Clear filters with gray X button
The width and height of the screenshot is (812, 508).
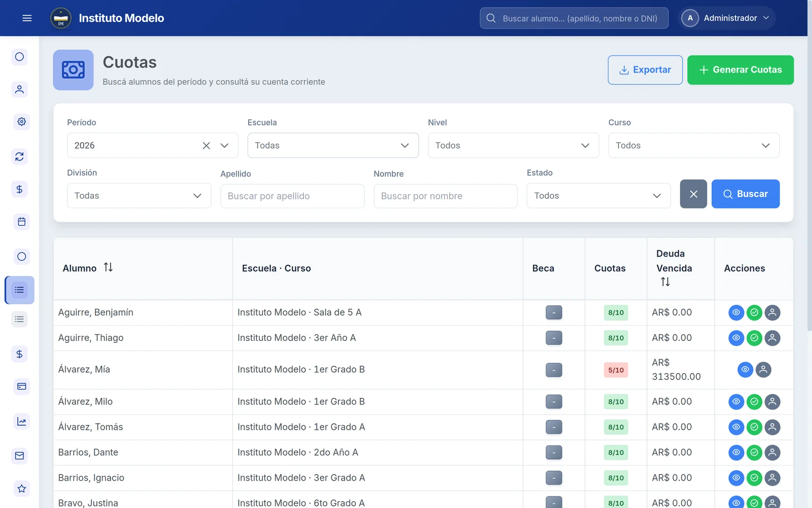pyautogui.click(x=693, y=194)
